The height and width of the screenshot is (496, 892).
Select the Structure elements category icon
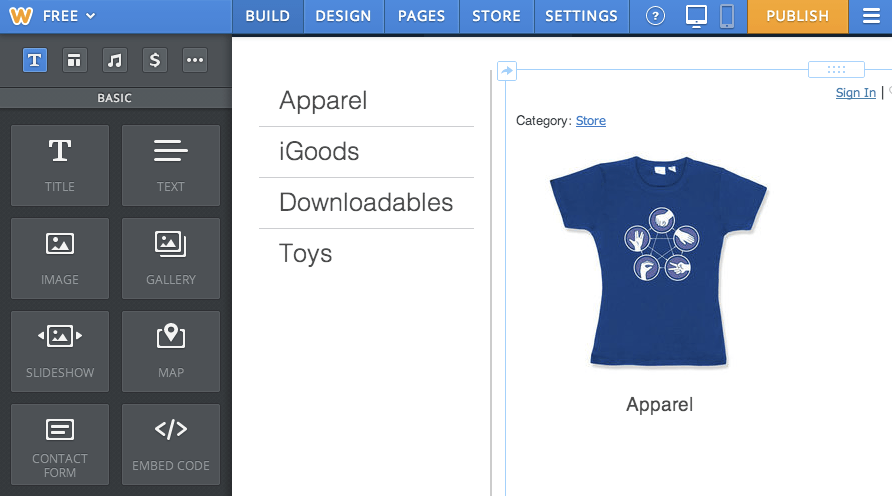(x=74, y=60)
